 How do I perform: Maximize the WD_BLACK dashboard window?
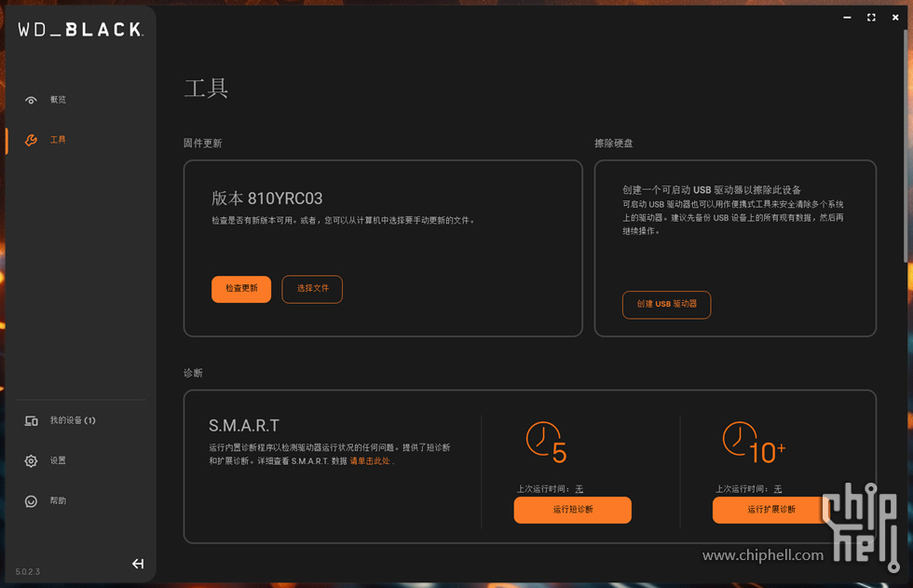[x=871, y=18]
